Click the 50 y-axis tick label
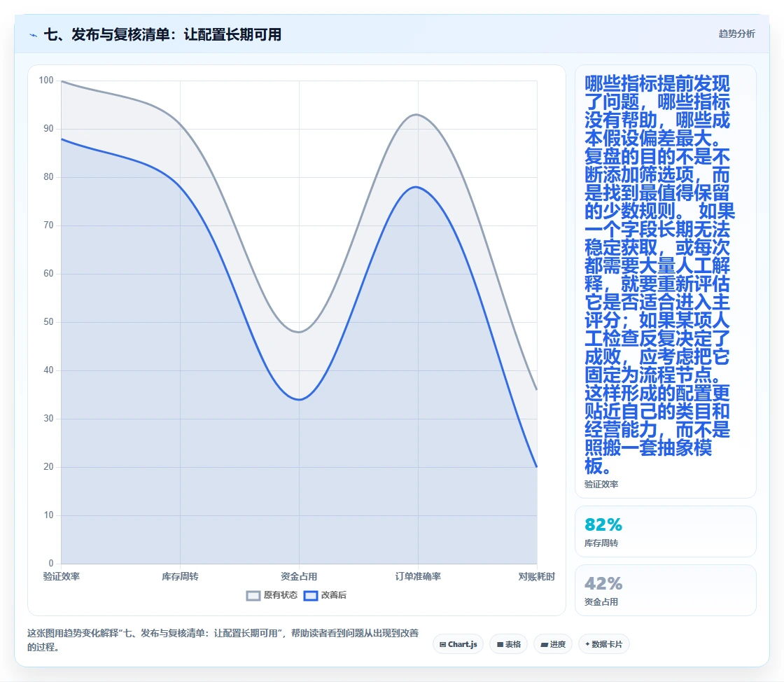The height and width of the screenshot is (682, 784). click(48, 321)
